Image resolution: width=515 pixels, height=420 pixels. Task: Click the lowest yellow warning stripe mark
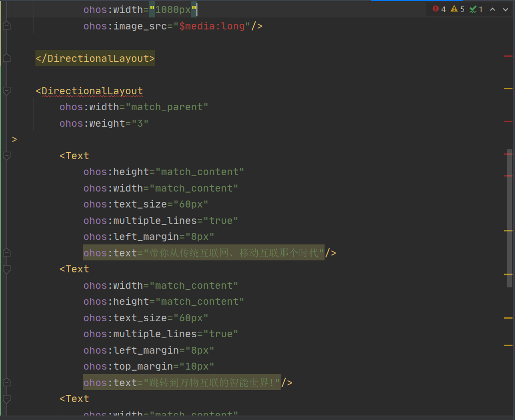pos(508,345)
